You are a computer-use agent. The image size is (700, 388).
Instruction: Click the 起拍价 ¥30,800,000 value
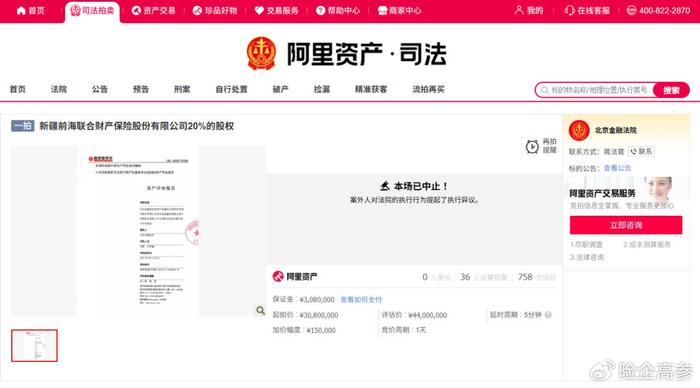(319, 315)
